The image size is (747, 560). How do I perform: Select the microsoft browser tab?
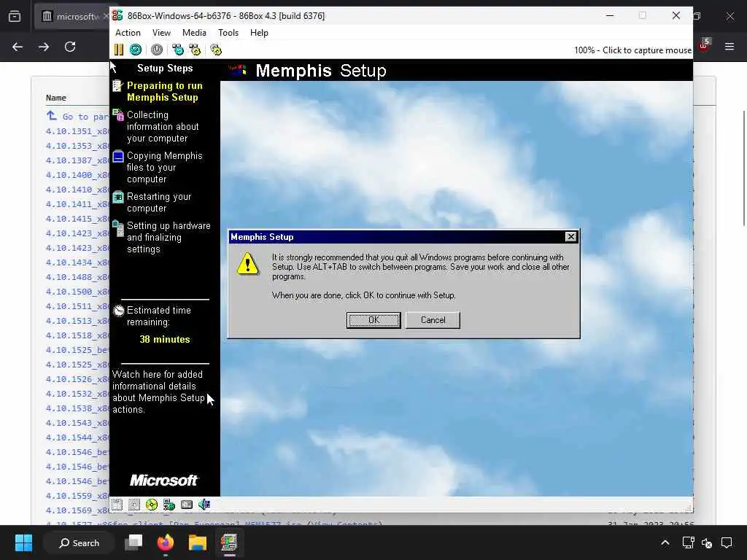(72, 16)
